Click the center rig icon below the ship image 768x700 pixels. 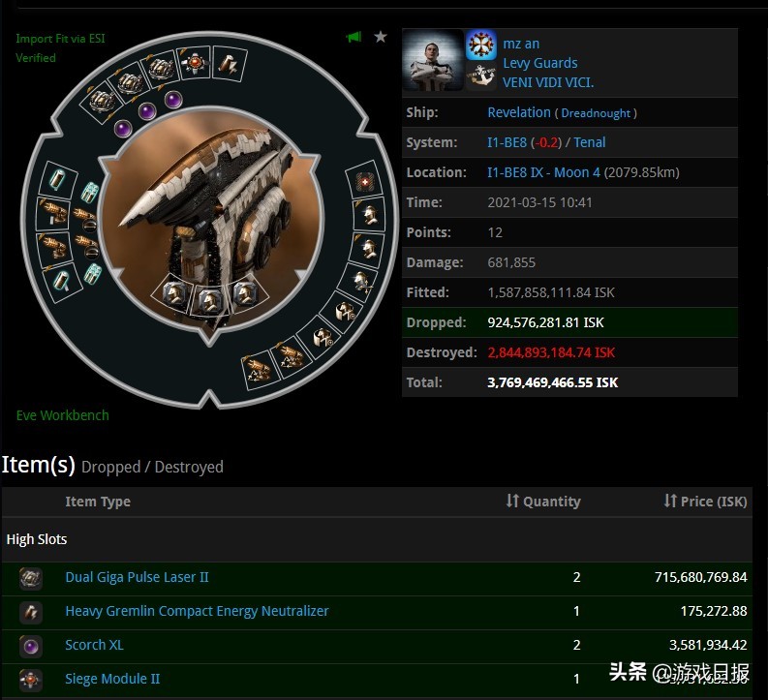coord(209,300)
